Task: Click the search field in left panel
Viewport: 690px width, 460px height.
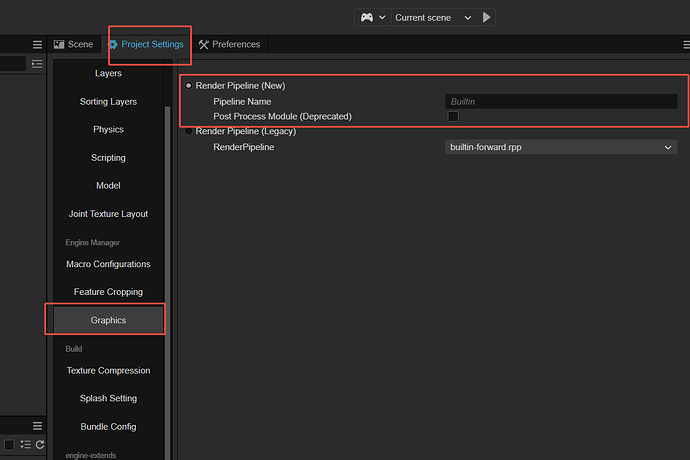Action: 13,64
